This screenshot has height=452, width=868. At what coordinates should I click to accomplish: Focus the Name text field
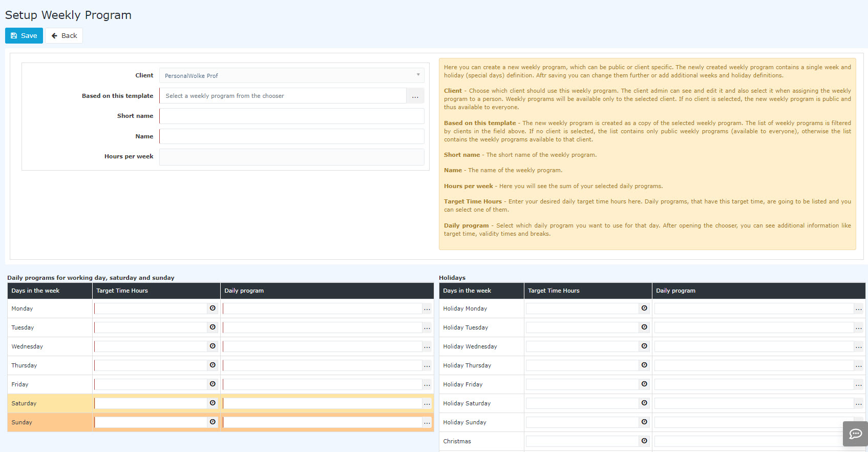[292, 136]
